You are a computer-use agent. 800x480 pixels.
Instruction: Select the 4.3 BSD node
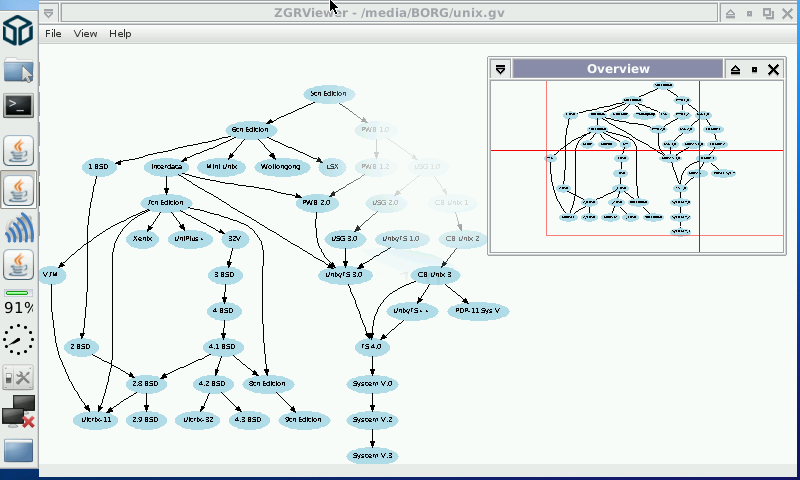click(248, 420)
